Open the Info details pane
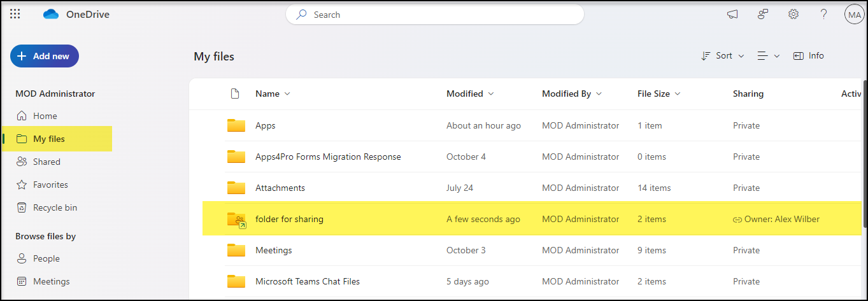 click(x=809, y=56)
